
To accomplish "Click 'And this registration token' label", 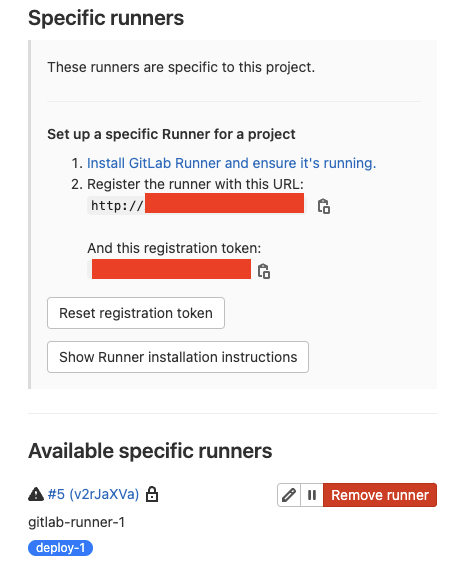I will tap(174, 248).
